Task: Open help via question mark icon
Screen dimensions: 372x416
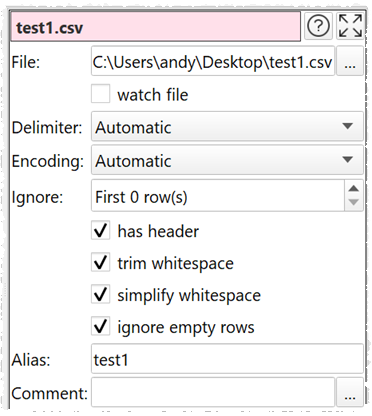Action: point(318,26)
